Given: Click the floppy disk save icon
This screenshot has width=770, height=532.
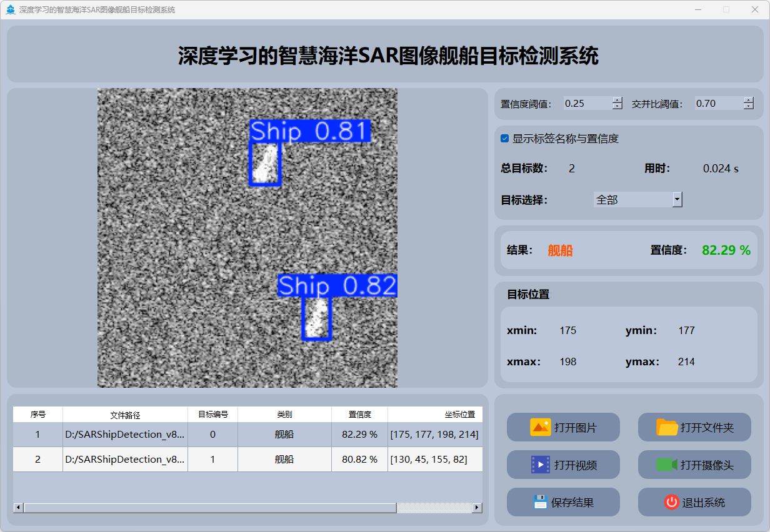Looking at the screenshot, I should (540, 502).
